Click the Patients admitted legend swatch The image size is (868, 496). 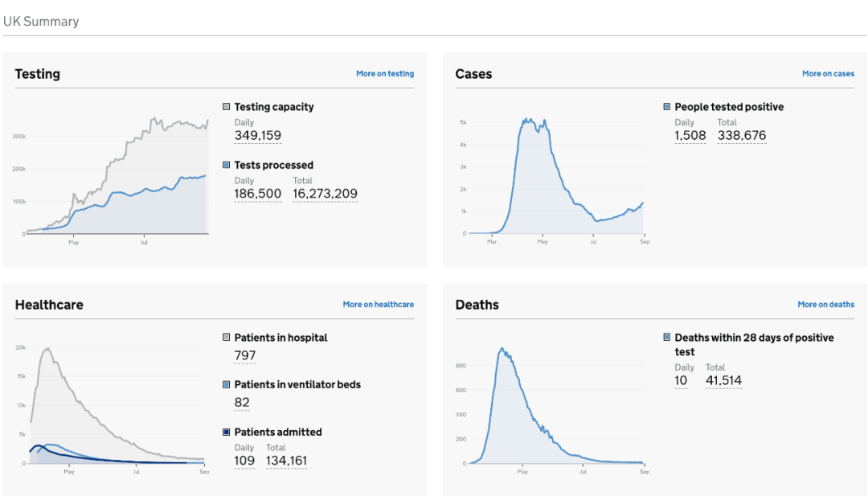click(227, 432)
